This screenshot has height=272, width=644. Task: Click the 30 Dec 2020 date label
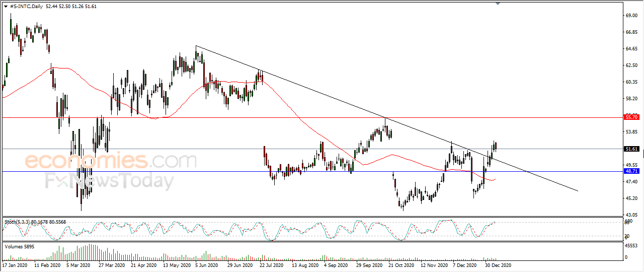pos(498,265)
